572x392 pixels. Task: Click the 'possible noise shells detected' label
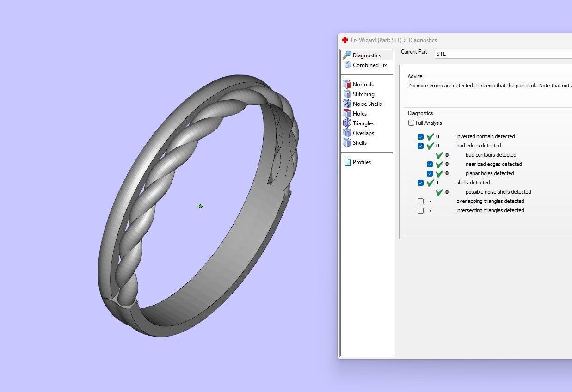(x=498, y=192)
